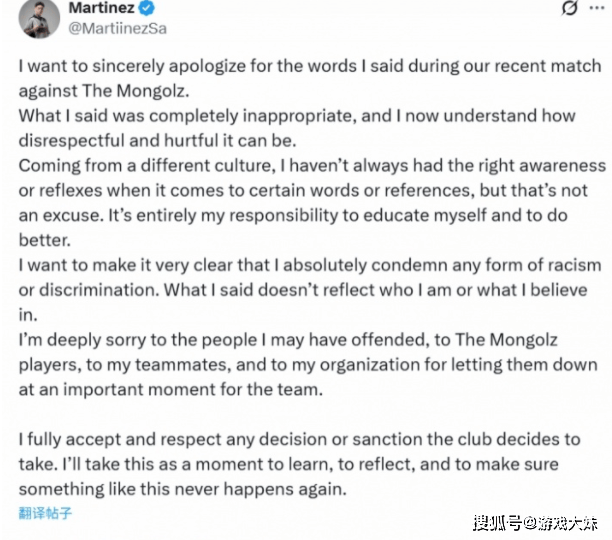Open the three-dot more options menu
Viewport: 612px width, 540px height.
[x=599, y=10]
